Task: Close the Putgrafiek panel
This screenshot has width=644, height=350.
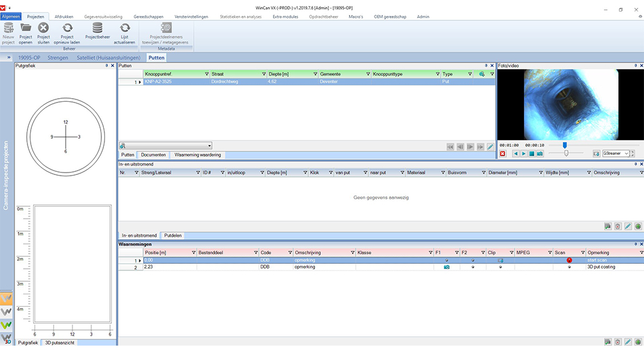Action: (x=113, y=66)
